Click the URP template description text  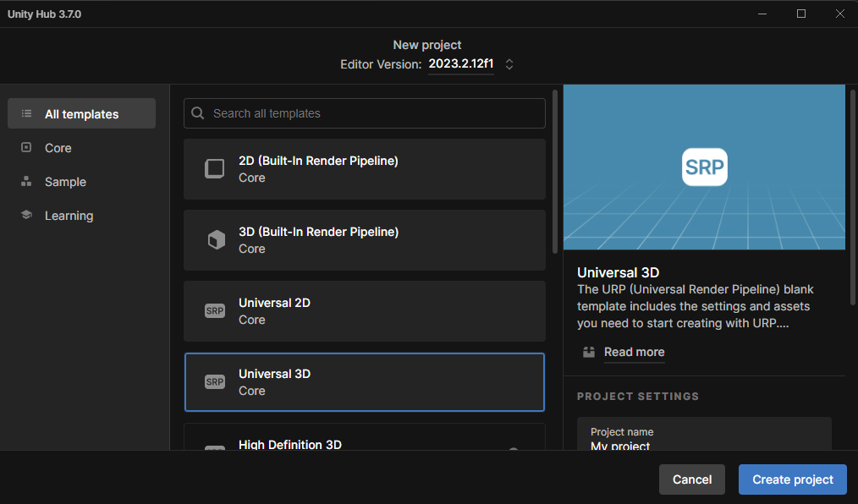(695, 306)
